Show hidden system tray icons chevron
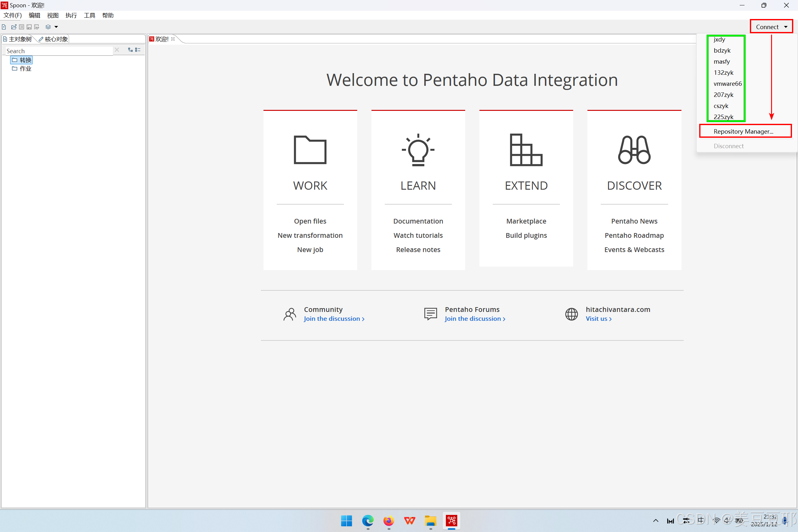Image resolution: width=798 pixels, height=532 pixels. click(x=655, y=521)
